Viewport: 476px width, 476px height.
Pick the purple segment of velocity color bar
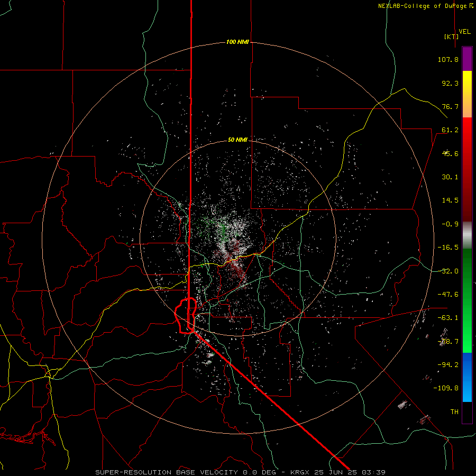pos(467,59)
